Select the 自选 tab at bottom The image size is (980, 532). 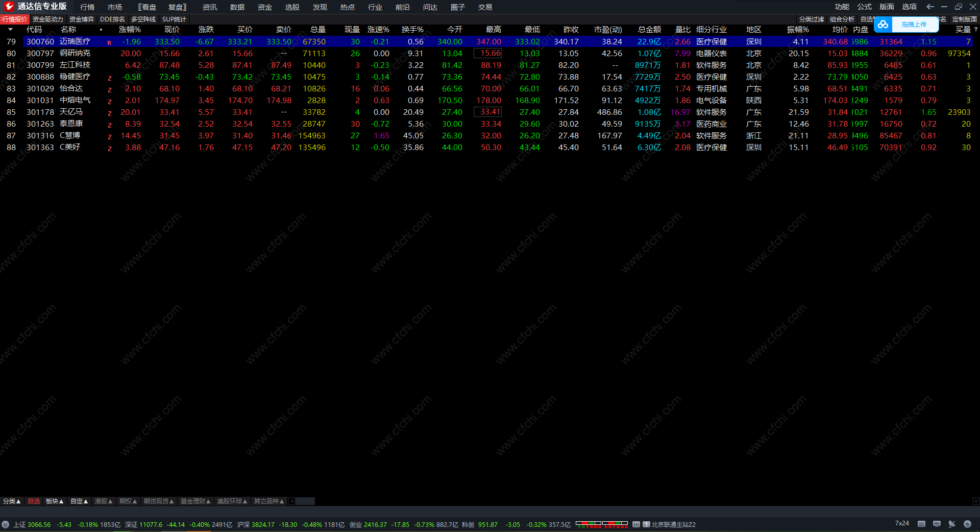[x=34, y=501]
